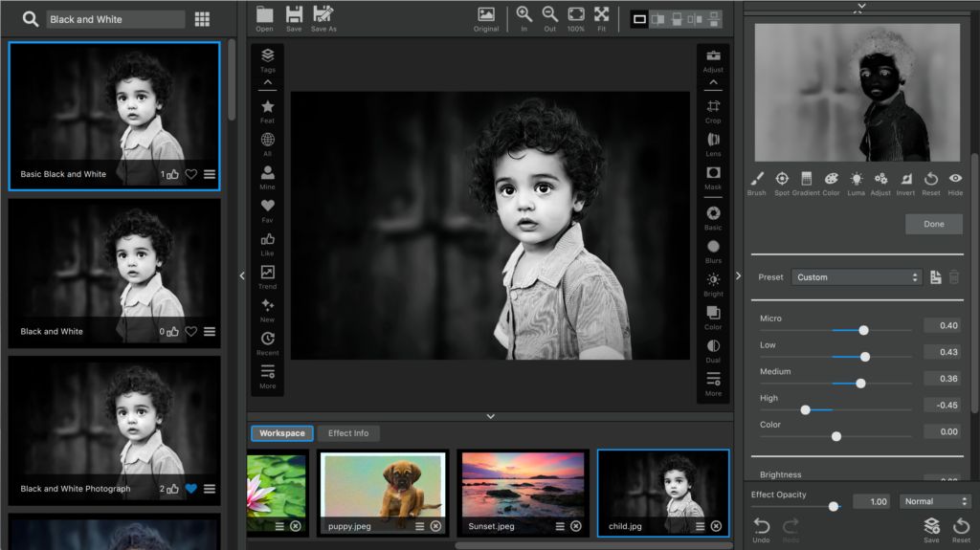
Task: Open the Lens tool
Action: pyautogui.click(x=713, y=144)
